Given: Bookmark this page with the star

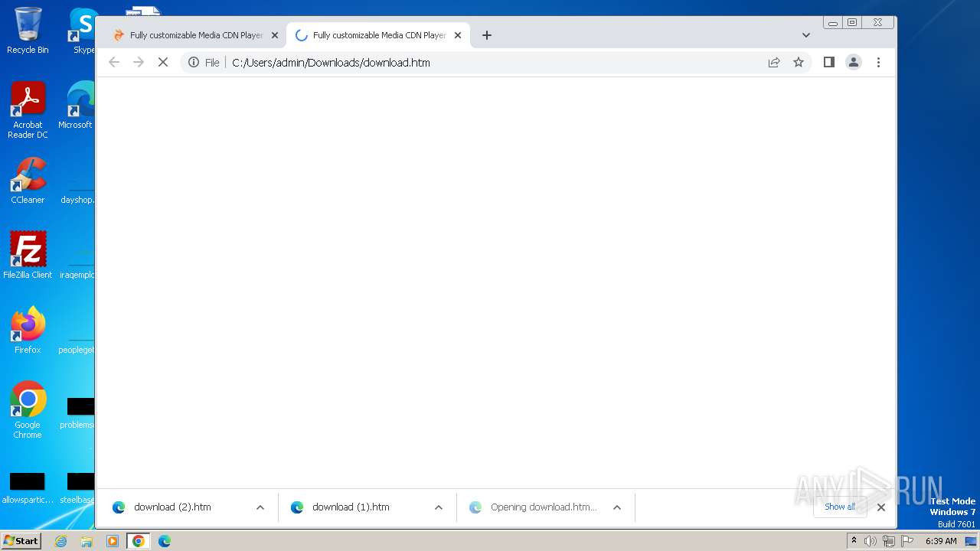Looking at the screenshot, I should (x=799, y=63).
